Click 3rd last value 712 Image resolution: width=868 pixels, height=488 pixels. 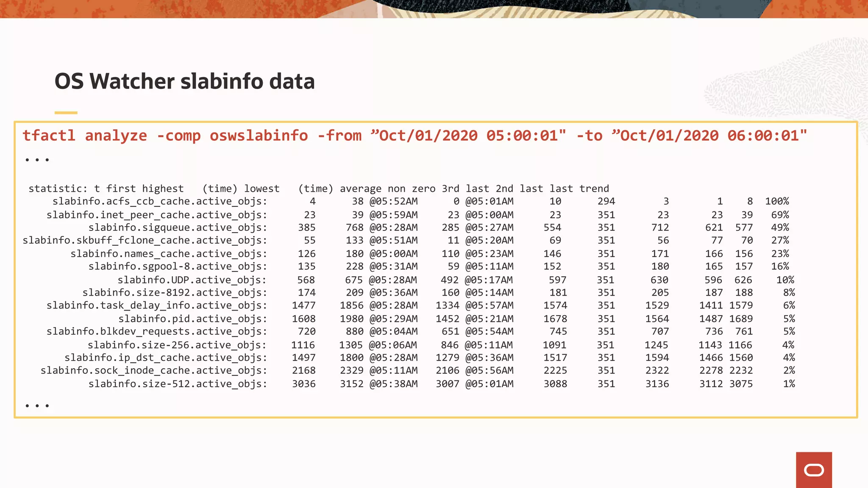coord(660,227)
